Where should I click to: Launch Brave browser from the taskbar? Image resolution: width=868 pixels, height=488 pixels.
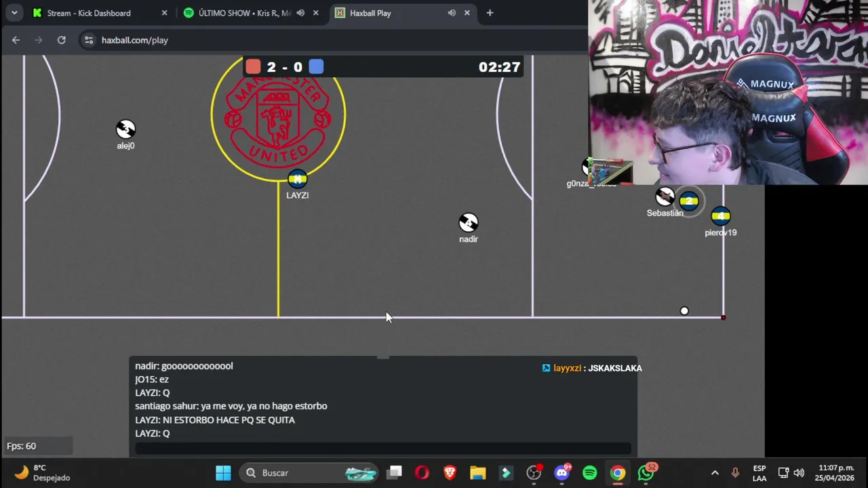click(450, 472)
